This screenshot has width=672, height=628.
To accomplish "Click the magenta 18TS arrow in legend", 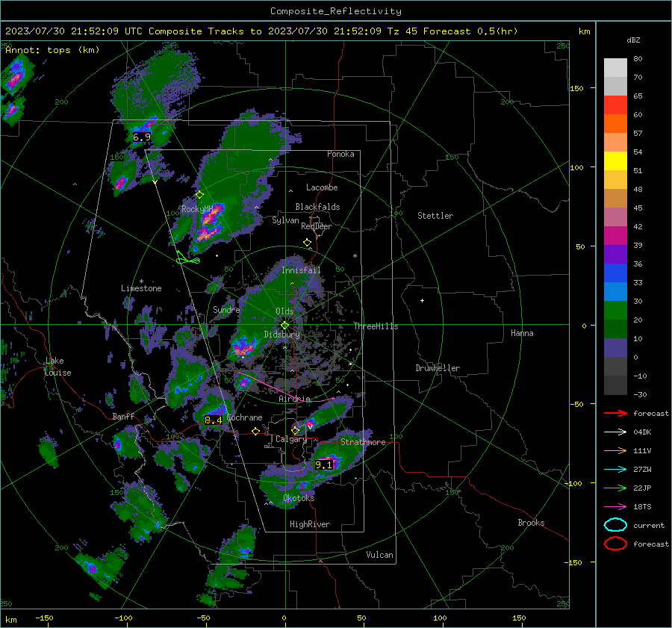I will 615,507.
